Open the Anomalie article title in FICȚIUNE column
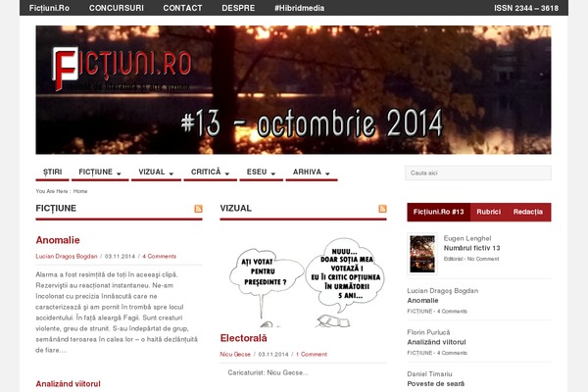The width and height of the screenshot is (588, 392). 58,240
